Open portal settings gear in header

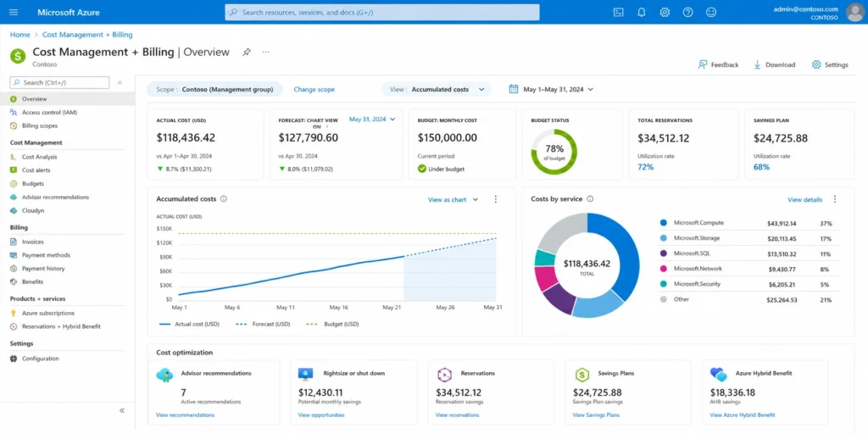click(x=665, y=12)
